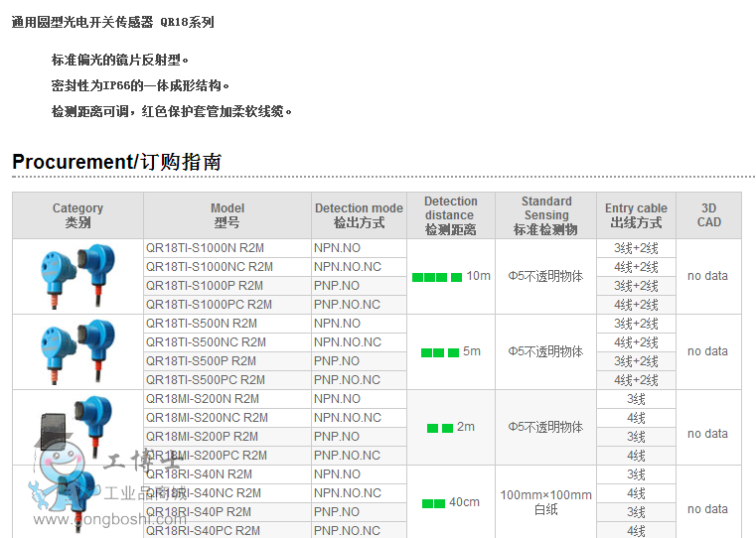This screenshot has width=756, height=538.
Task: Select model QR18TI-S1000PC R2M
Action: pos(209,305)
